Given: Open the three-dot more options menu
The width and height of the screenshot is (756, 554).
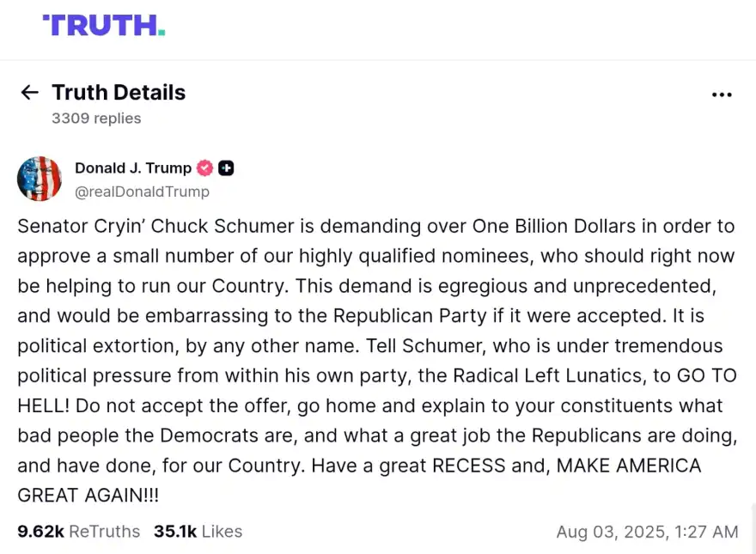Looking at the screenshot, I should coord(722,94).
